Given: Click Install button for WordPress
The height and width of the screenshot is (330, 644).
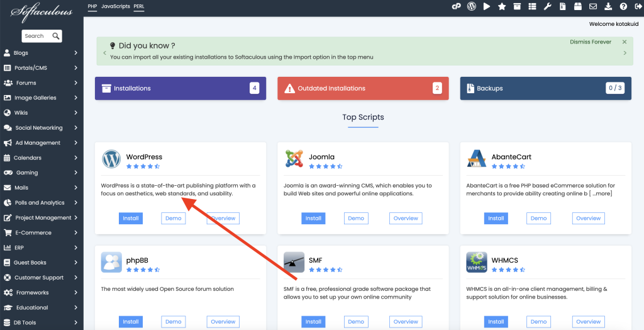Looking at the screenshot, I should pos(131,218).
